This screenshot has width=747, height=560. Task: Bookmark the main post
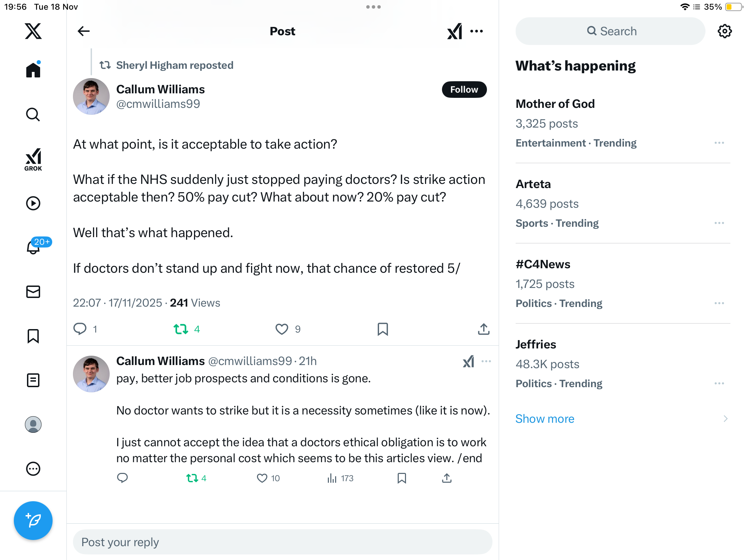coord(382,329)
